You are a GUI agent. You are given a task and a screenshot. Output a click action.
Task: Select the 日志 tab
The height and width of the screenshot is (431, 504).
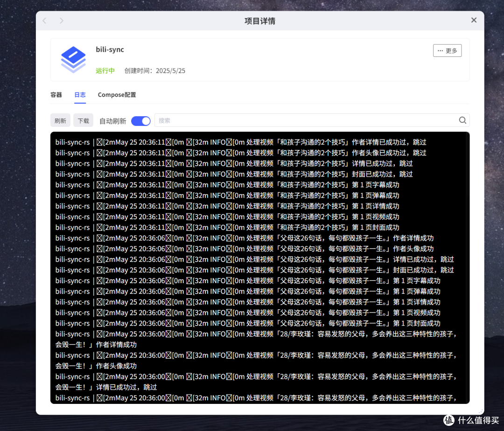(x=80, y=95)
